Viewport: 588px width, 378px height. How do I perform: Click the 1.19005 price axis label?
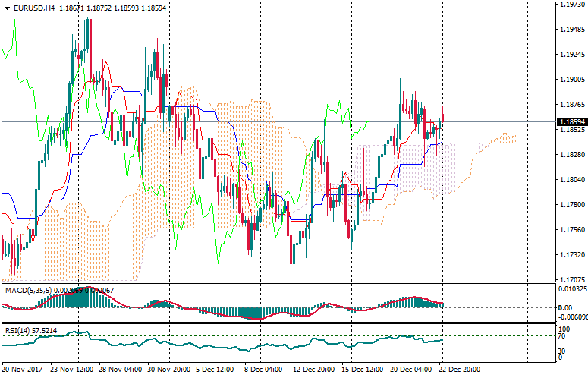[571, 80]
